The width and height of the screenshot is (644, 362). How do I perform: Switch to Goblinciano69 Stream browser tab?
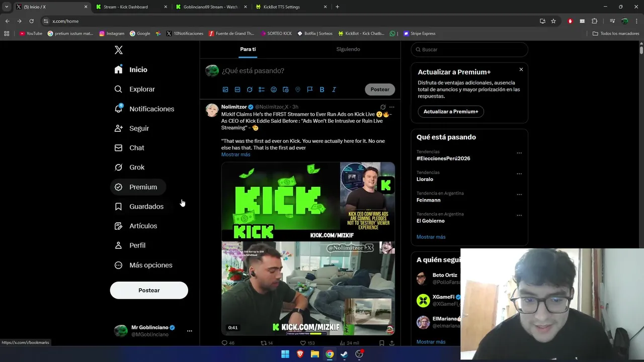pyautogui.click(x=211, y=7)
